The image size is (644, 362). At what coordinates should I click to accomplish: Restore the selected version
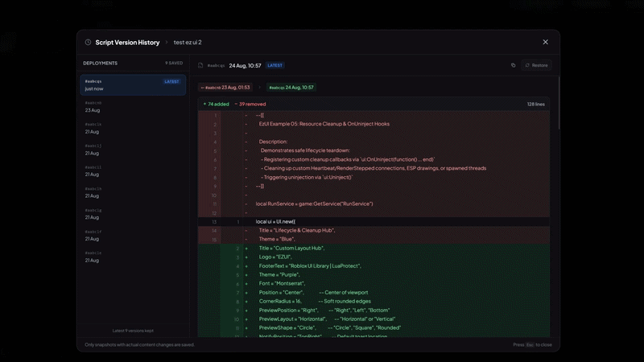[536, 65]
